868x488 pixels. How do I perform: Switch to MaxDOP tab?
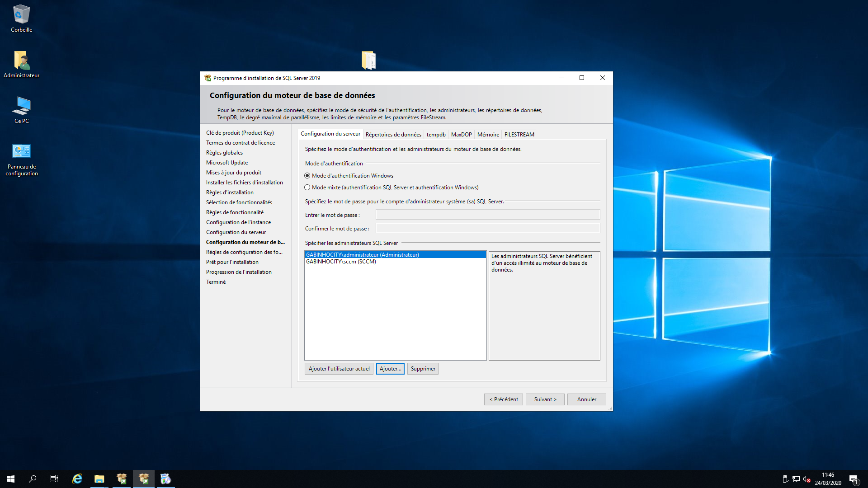(x=461, y=135)
